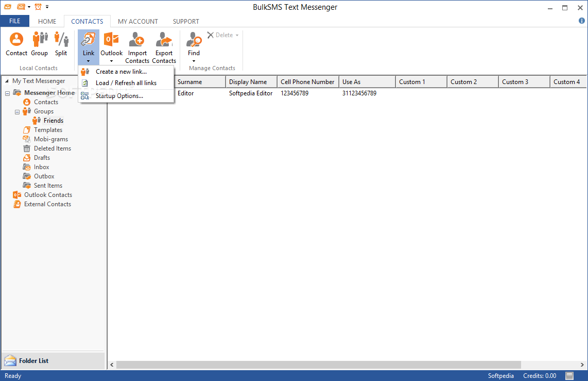This screenshot has width=588, height=381.
Task: Click the status bar square icon
Action: (569, 376)
